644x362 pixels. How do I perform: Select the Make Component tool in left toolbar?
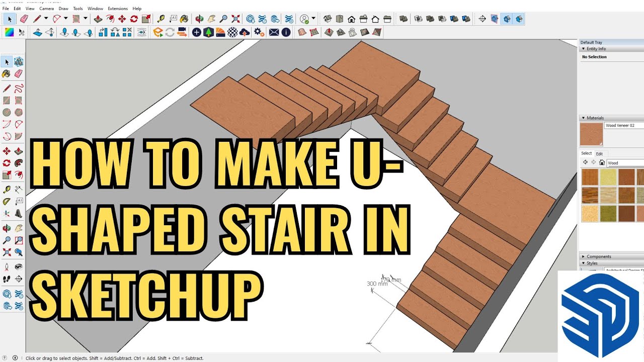click(x=19, y=62)
